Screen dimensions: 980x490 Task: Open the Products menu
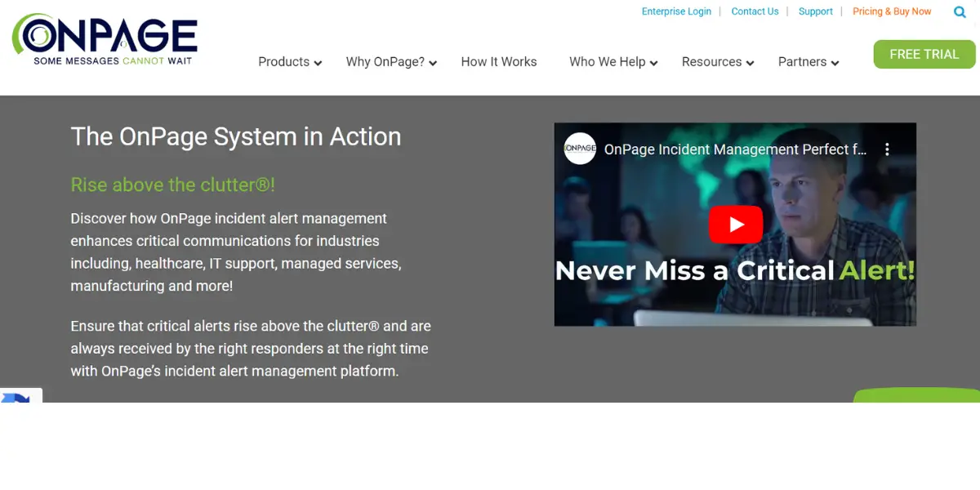pyautogui.click(x=283, y=62)
